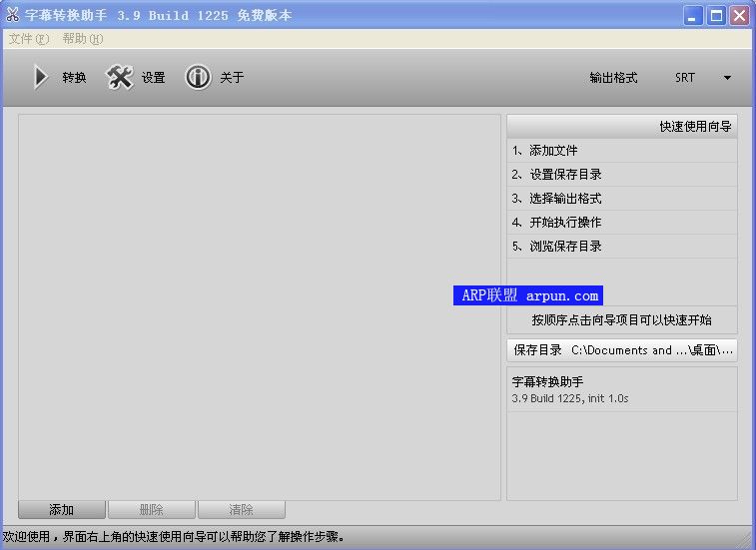This screenshot has width=756, height=550.
Task: Choose wizard step 2、设置保存目录
Action: coord(622,175)
